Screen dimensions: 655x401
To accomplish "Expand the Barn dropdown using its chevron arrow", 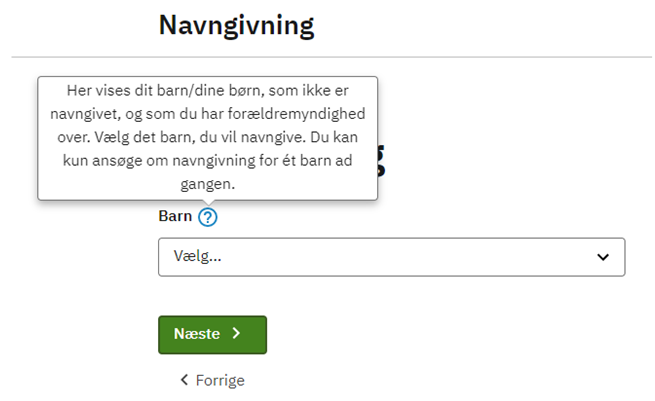I will (603, 257).
